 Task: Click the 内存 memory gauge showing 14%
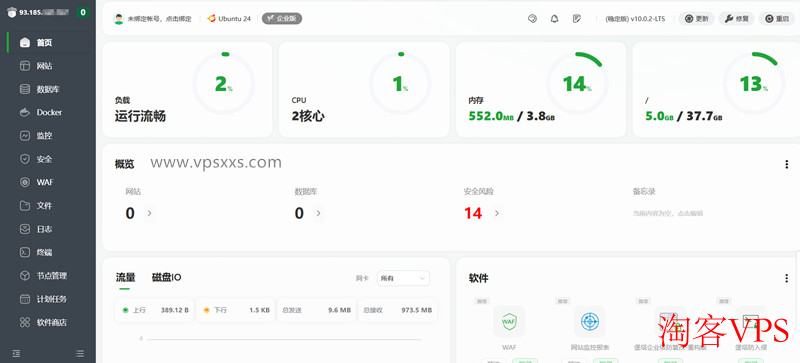point(577,83)
